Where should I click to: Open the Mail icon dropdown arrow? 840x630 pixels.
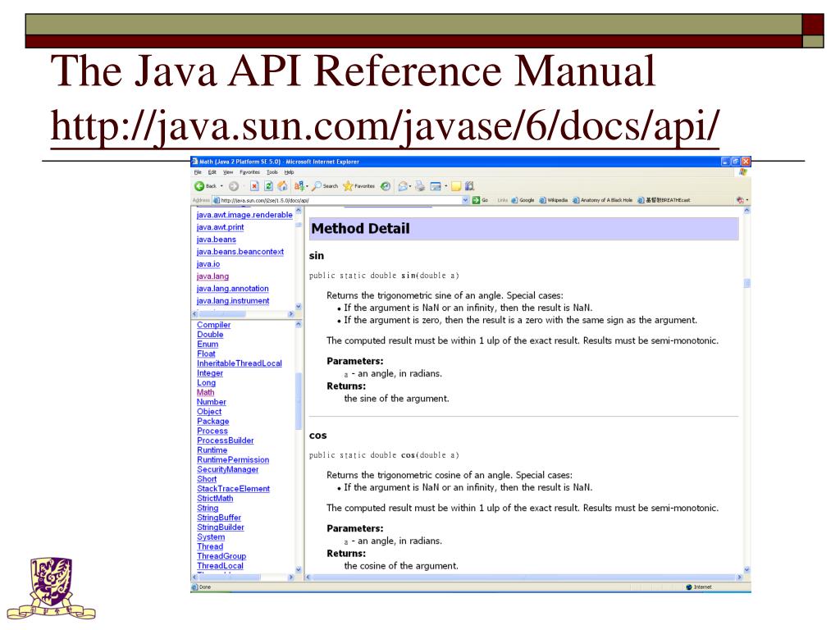[410, 186]
